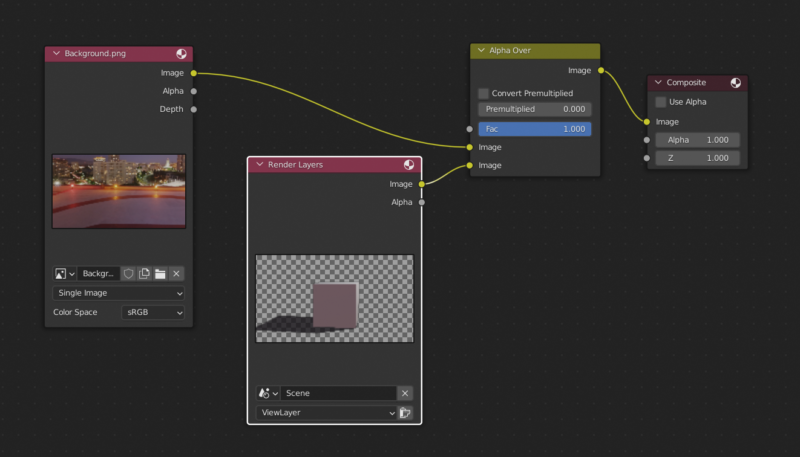Click Render Layers Alpha output socket

pyautogui.click(x=421, y=202)
